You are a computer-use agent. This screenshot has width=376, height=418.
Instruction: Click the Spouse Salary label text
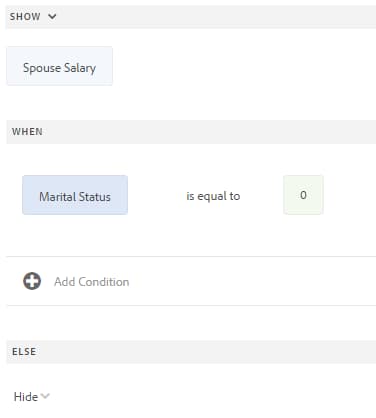coord(59,68)
